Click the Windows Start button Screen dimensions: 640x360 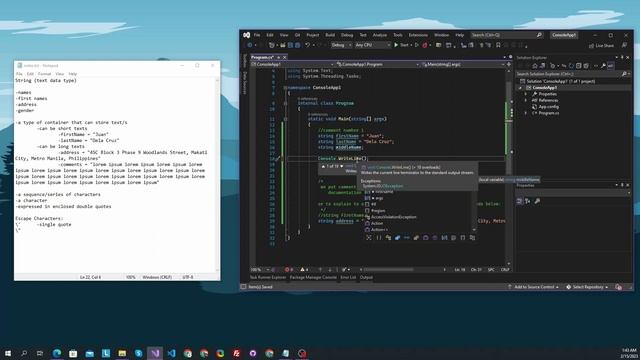point(7,353)
